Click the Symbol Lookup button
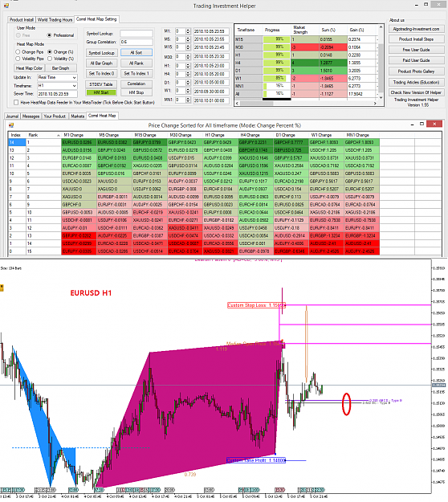This screenshot has width=448, height=502. 101,53
